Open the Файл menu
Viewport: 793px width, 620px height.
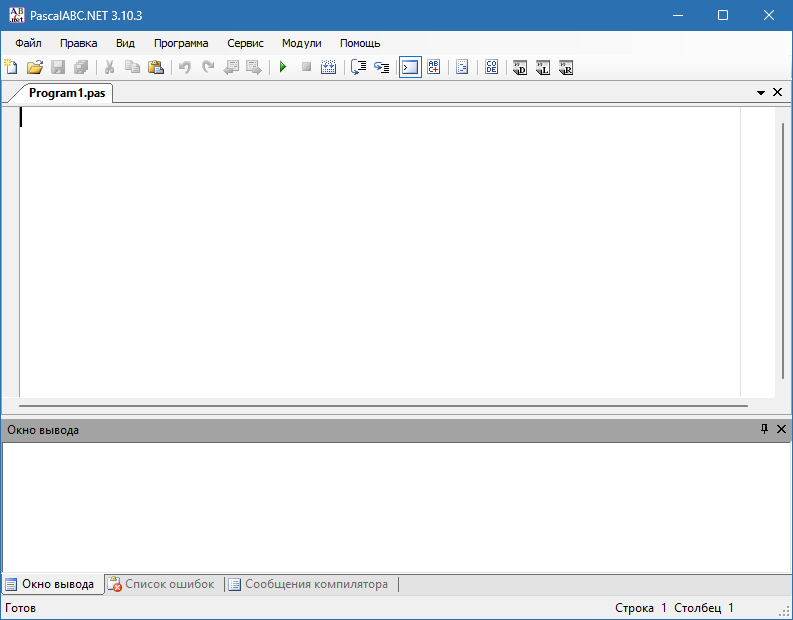tap(28, 43)
